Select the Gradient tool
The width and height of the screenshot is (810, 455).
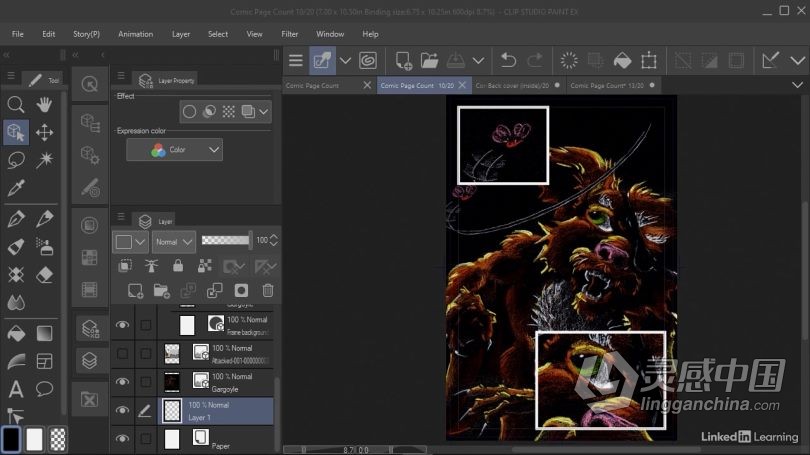tap(44, 334)
